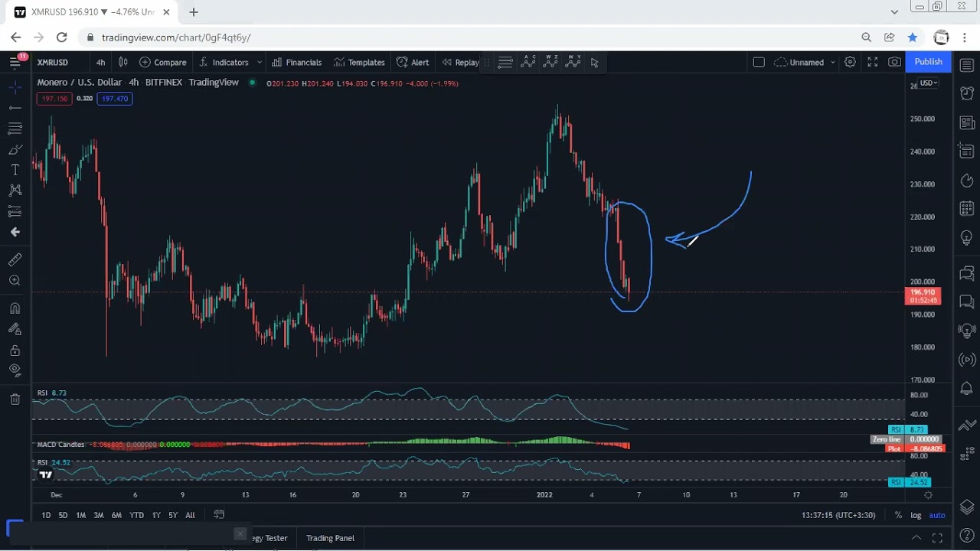Toggle auto scale
980x551 pixels.
937,515
